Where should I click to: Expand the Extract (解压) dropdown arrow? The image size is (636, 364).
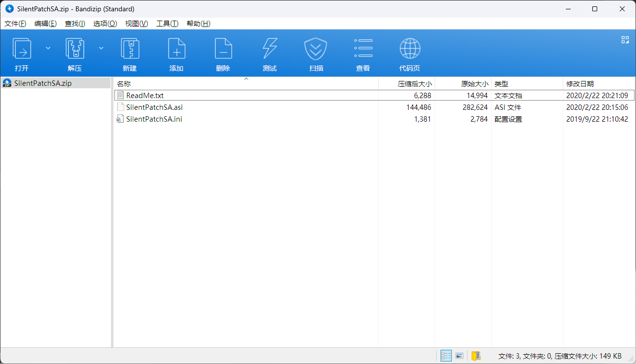click(101, 48)
